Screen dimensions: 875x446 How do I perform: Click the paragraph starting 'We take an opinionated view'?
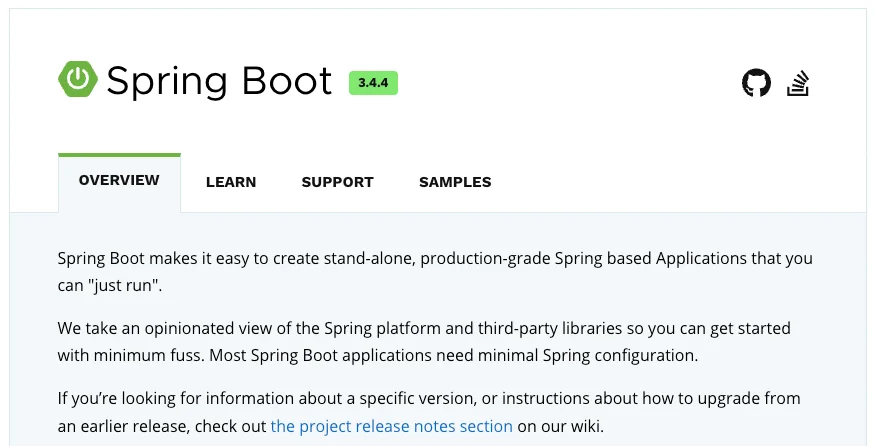pyautogui.click(x=424, y=342)
